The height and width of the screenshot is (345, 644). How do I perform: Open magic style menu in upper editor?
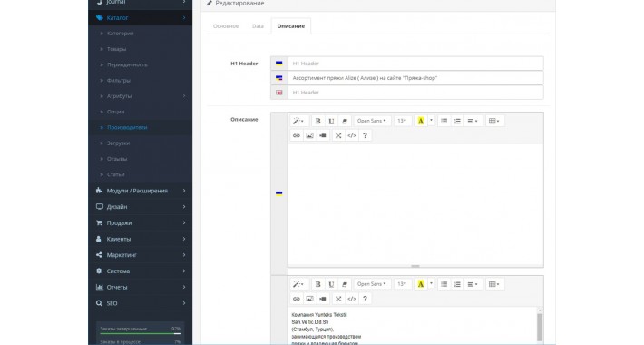point(298,121)
